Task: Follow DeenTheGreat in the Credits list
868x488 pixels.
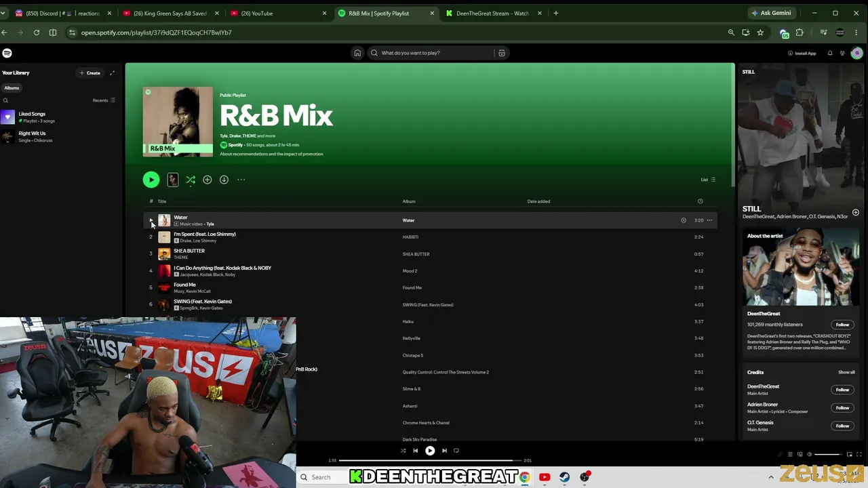Action: coord(842,390)
